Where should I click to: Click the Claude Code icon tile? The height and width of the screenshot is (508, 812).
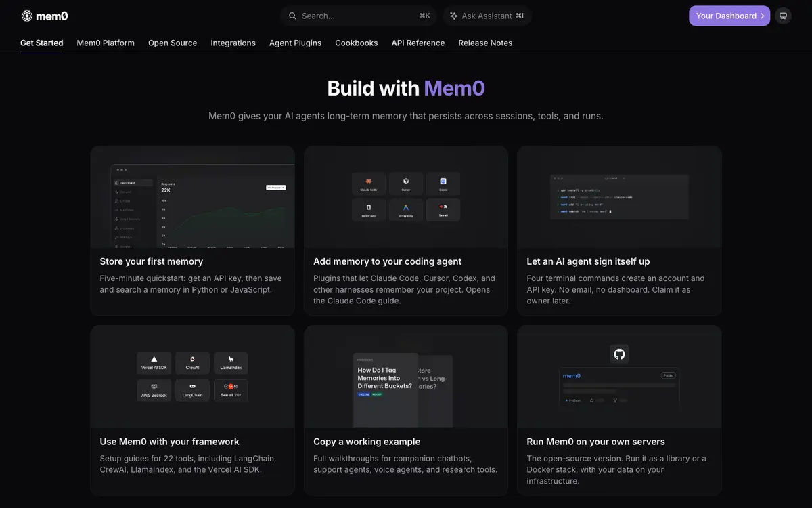tap(369, 184)
